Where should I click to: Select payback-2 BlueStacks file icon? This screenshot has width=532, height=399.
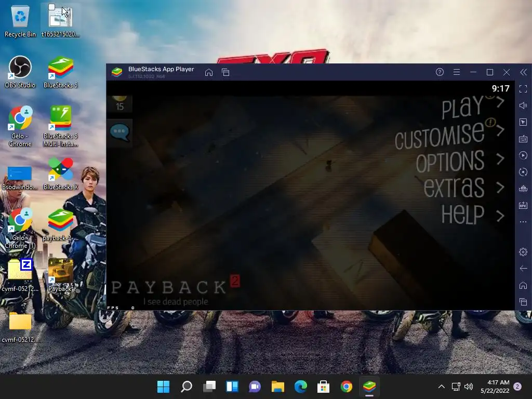(x=60, y=224)
